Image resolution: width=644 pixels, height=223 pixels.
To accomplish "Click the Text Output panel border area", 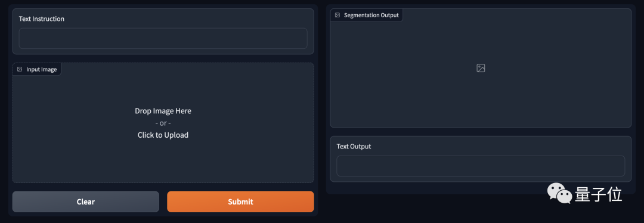I will pos(481,179).
